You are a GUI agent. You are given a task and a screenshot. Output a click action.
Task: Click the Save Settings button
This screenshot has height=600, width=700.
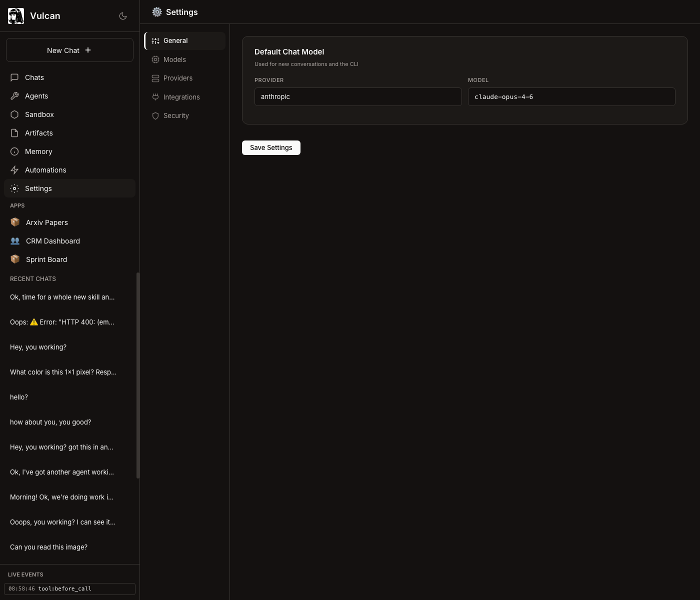click(x=271, y=147)
